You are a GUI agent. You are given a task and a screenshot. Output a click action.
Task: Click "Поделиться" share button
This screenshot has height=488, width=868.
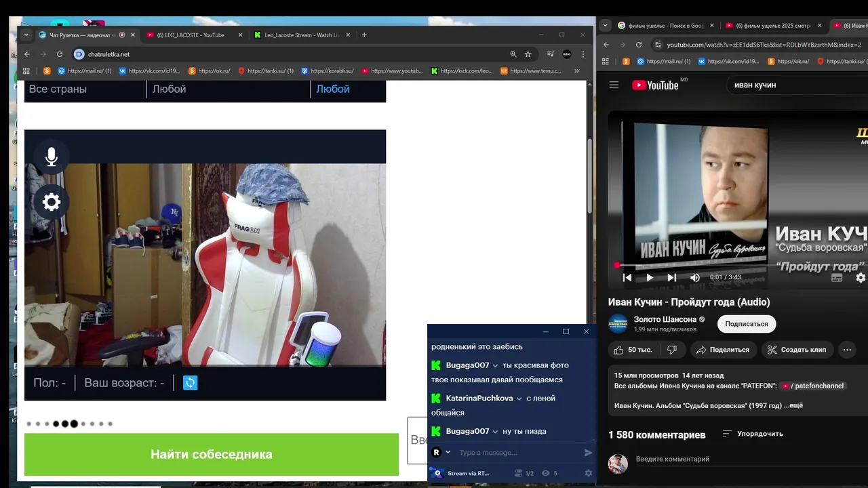(x=722, y=350)
